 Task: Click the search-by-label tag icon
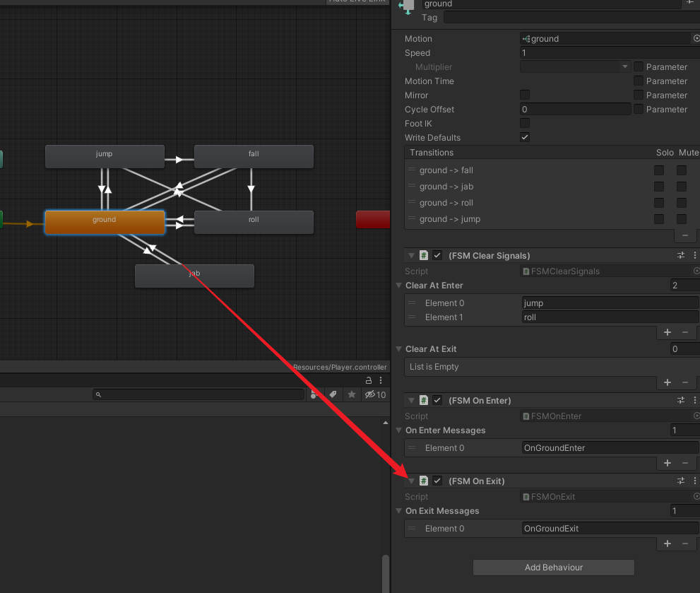click(333, 394)
